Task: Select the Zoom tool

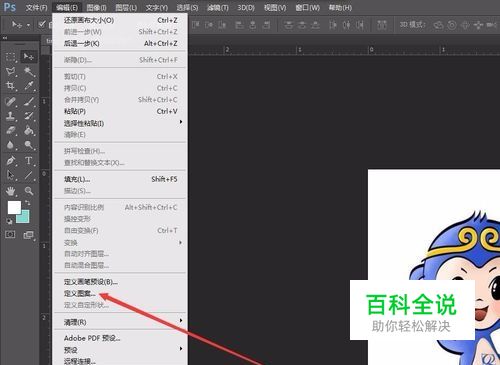Action: pyautogui.click(x=29, y=191)
